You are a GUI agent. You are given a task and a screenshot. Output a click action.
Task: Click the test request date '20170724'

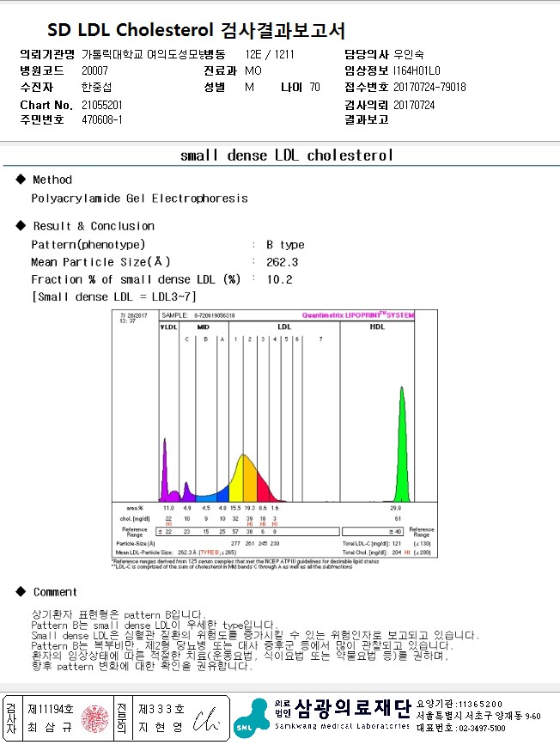414,105
